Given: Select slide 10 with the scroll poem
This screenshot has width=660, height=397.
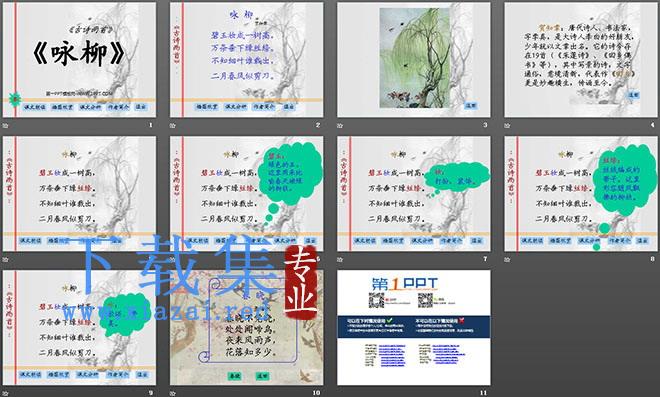Looking at the screenshot, I should (247, 328).
